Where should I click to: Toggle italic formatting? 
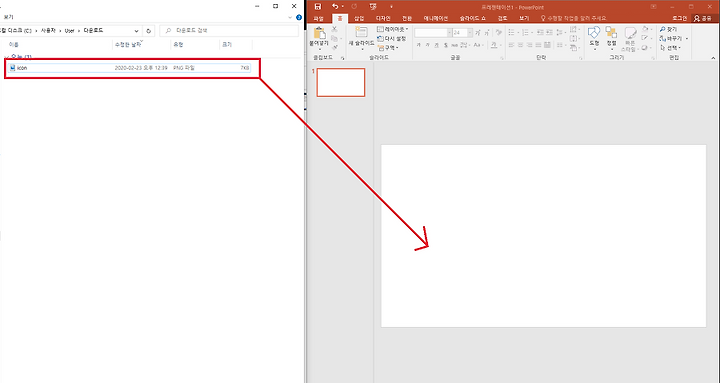click(428, 45)
